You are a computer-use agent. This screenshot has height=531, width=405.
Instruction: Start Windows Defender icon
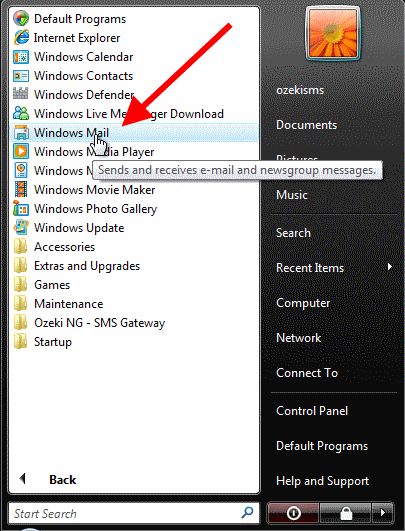point(21,93)
